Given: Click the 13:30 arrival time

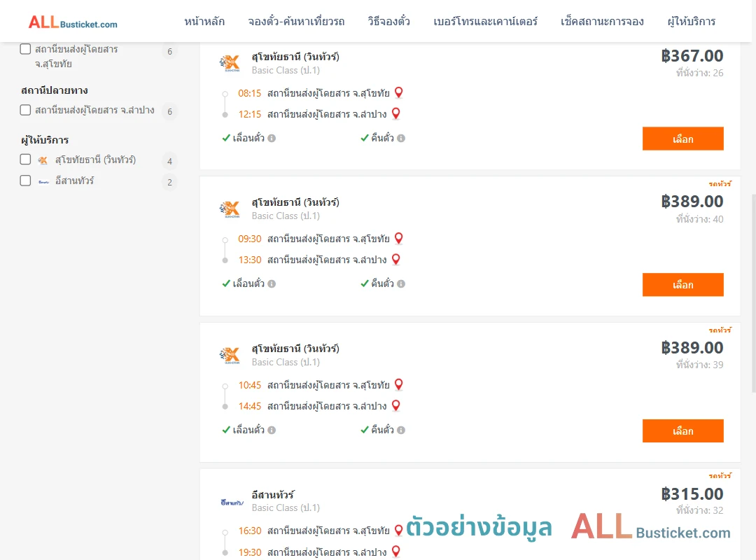Looking at the screenshot, I should [x=250, y=260].
